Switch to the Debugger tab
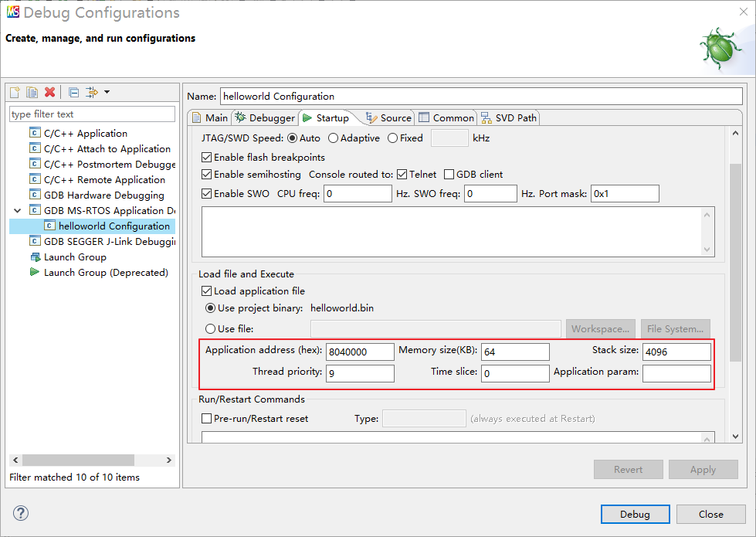Viewport: 756px width, 537px height. pos(265,117)
